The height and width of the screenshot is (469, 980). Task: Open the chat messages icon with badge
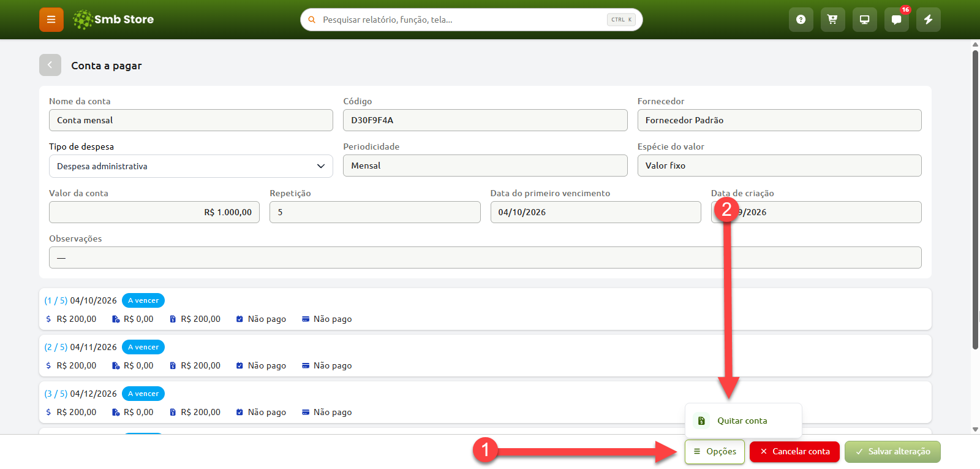click(896, 20)
